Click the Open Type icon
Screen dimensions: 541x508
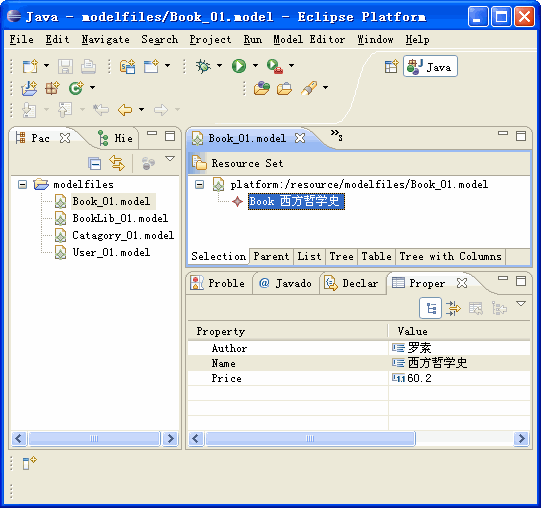tap(262, 88)
